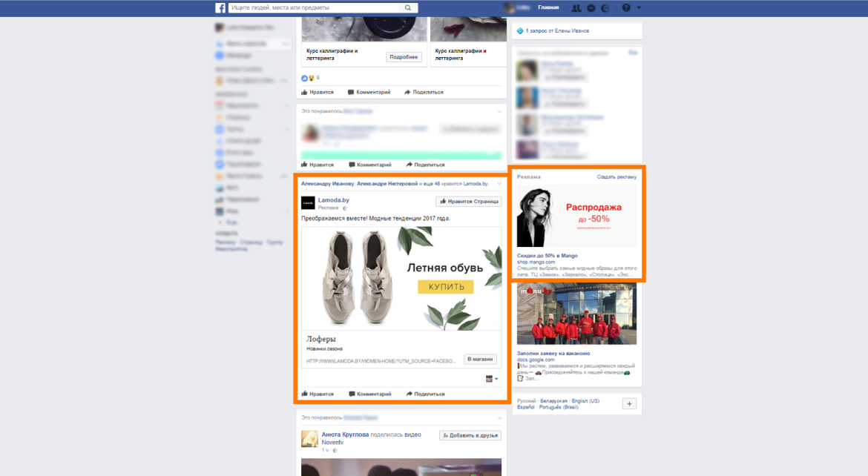This screenshot has width=868, height=476.
Task: Open options chevron of the post above the Lamoda ad
Action: 499,112
